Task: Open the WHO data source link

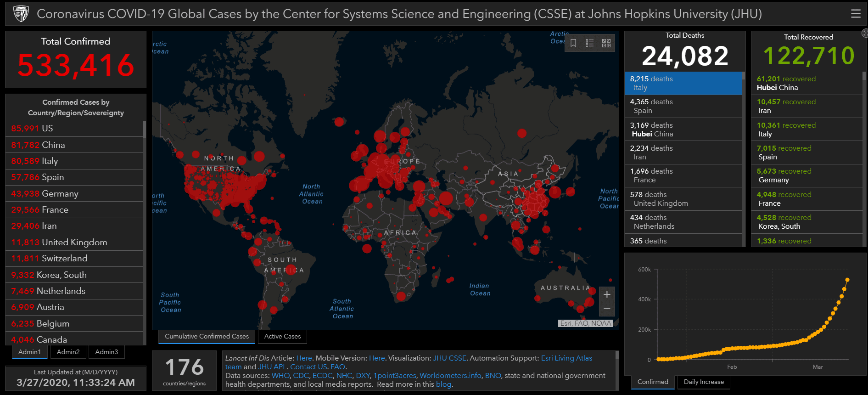Action: pos(280,376)
